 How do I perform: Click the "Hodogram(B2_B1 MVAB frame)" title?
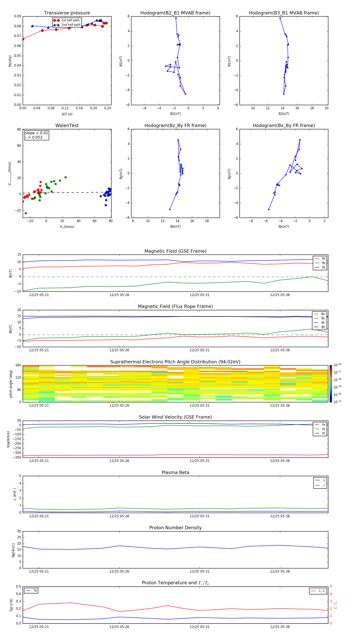click(175, 13)
